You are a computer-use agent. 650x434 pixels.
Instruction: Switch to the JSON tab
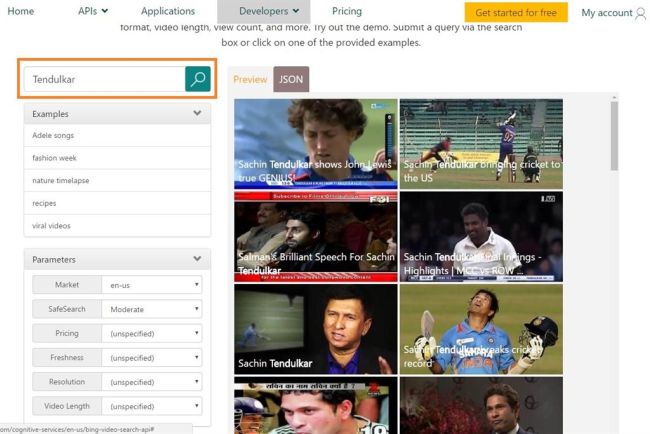(x=291, y=79)
